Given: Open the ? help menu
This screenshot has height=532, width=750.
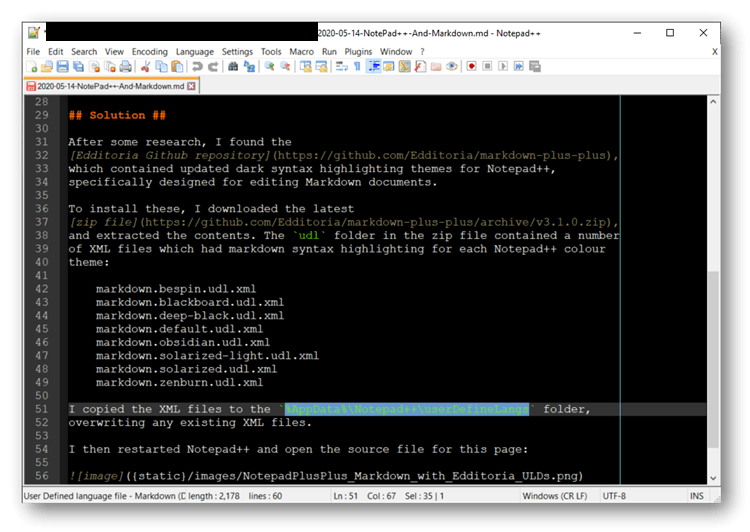Looking at the screenshot, I should [x=422, y=52].
